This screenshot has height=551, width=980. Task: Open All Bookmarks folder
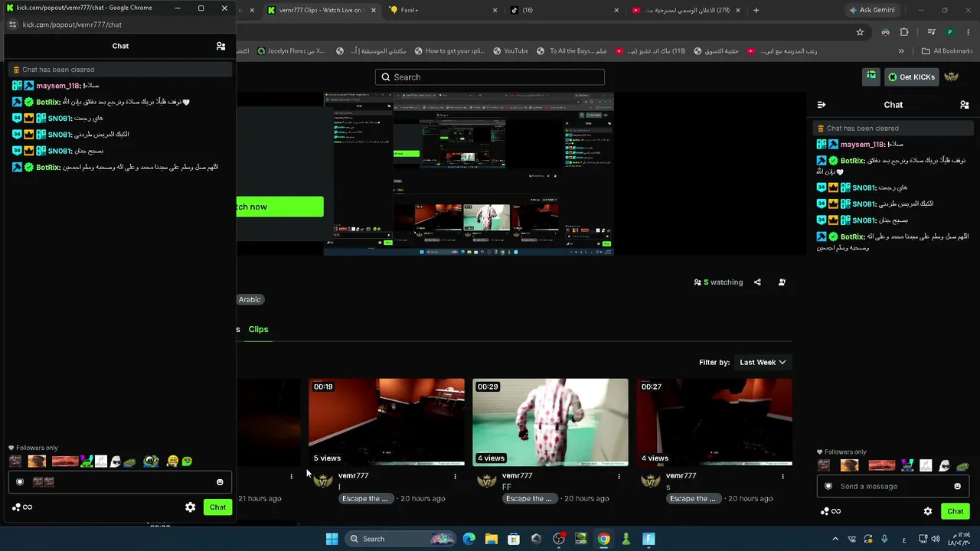946,51
